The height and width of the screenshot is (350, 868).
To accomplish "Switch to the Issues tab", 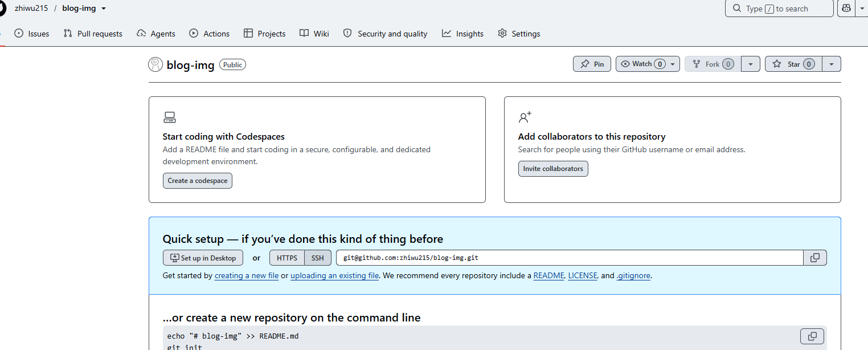I will point(32,34).
